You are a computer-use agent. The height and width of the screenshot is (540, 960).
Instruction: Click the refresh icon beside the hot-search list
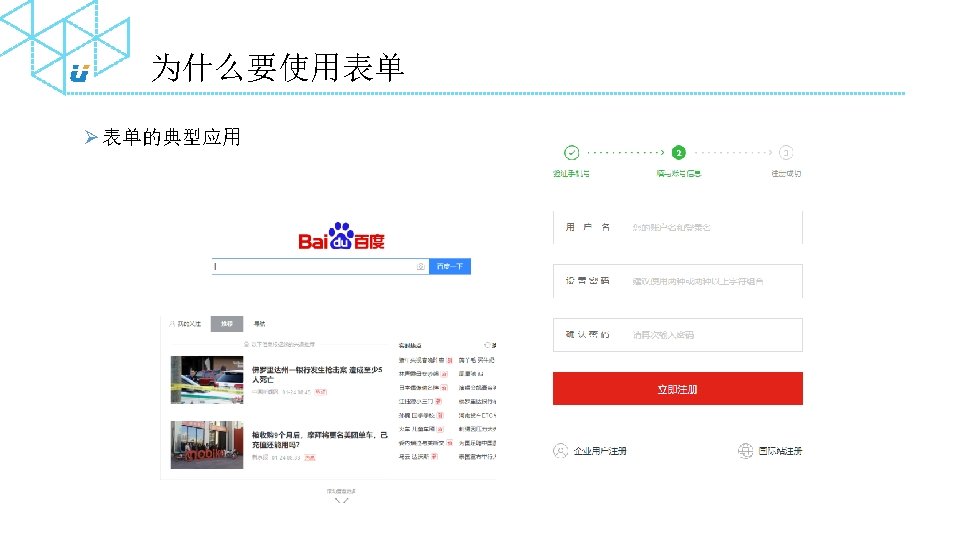(489, 345)
